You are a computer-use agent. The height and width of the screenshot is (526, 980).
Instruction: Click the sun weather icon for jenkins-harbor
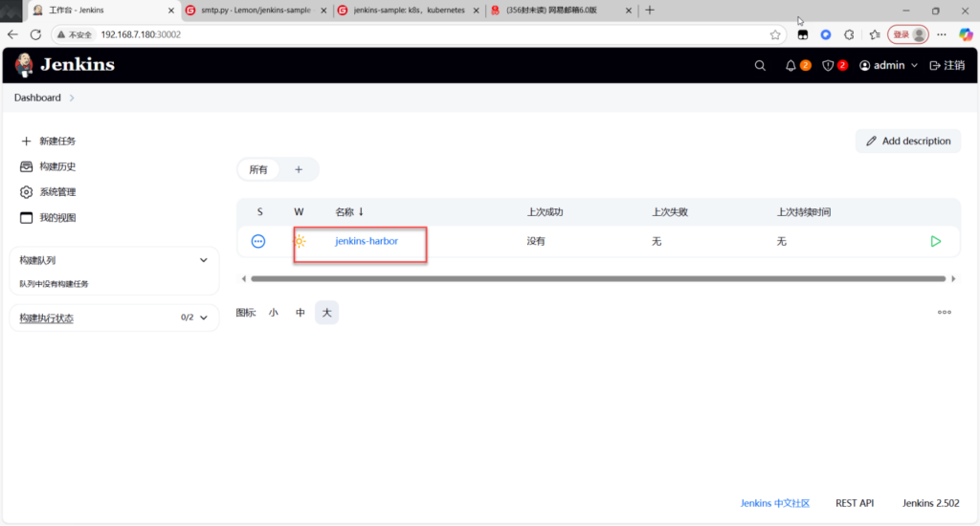click(x=300, y=242)
